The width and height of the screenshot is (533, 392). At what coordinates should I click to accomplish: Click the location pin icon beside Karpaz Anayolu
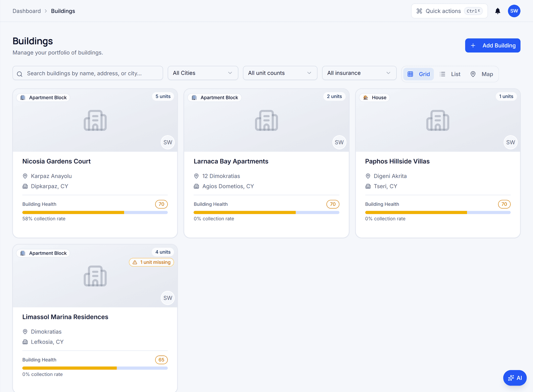25,176
